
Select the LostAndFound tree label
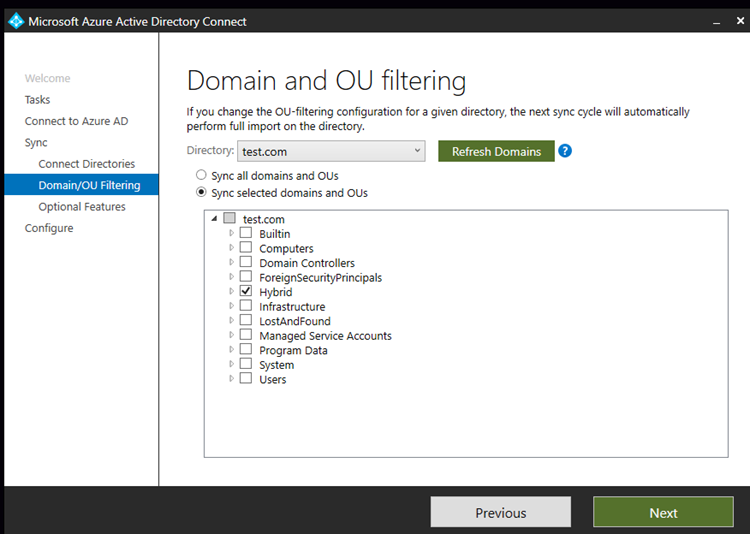(x=295, y=321)
